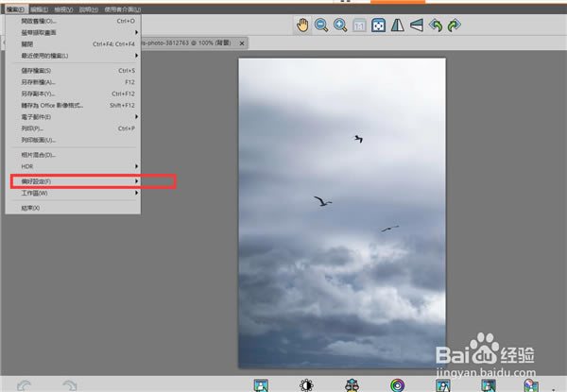The image size is (567, 392).
Task: Choose 另存副本(Y)... menu item
Action: 73,94
